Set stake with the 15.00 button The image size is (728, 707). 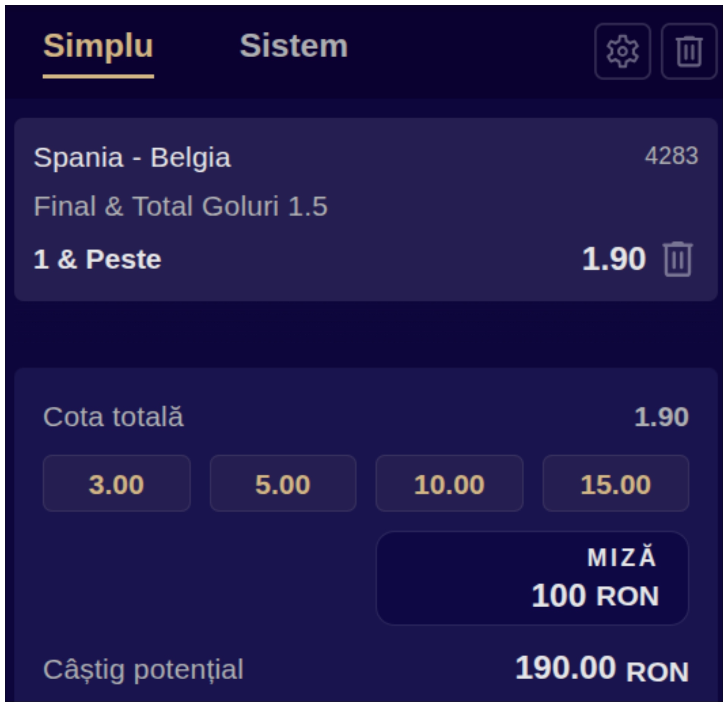pyautogui.click(x=616, y=483)
